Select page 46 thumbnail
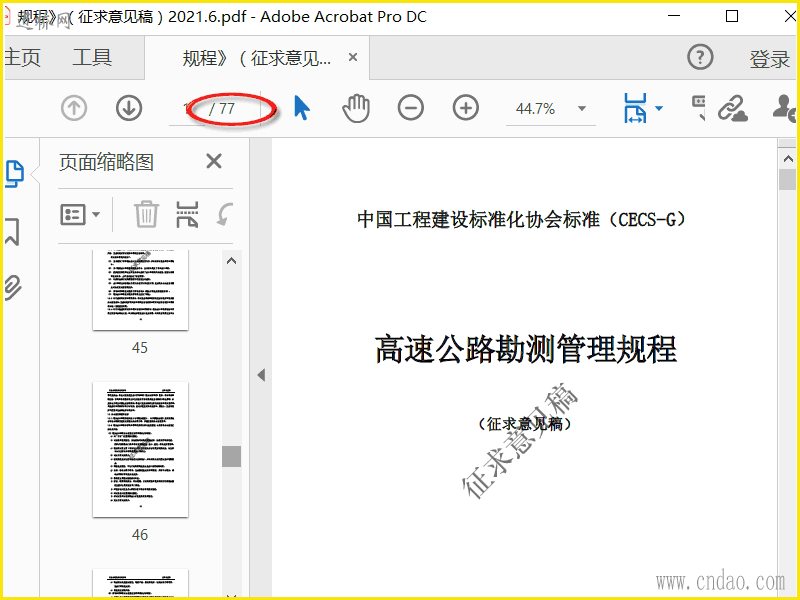800x600 pixels. pos(140,449)
